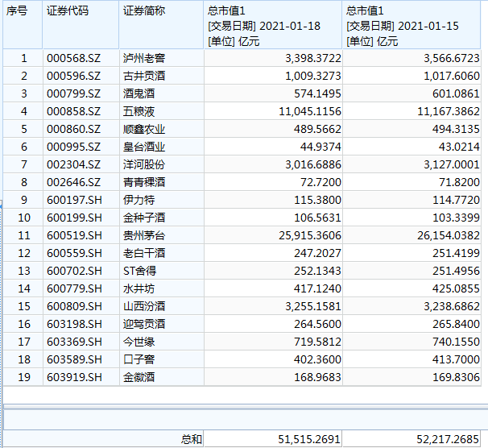
Task: Select value cell 26,154.0382
Action: (x=411, y=235)
